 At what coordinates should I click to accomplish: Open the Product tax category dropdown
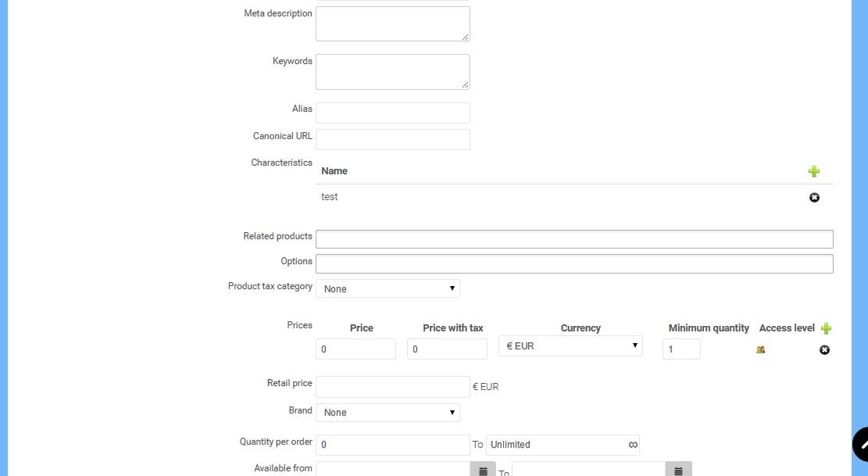388,288
